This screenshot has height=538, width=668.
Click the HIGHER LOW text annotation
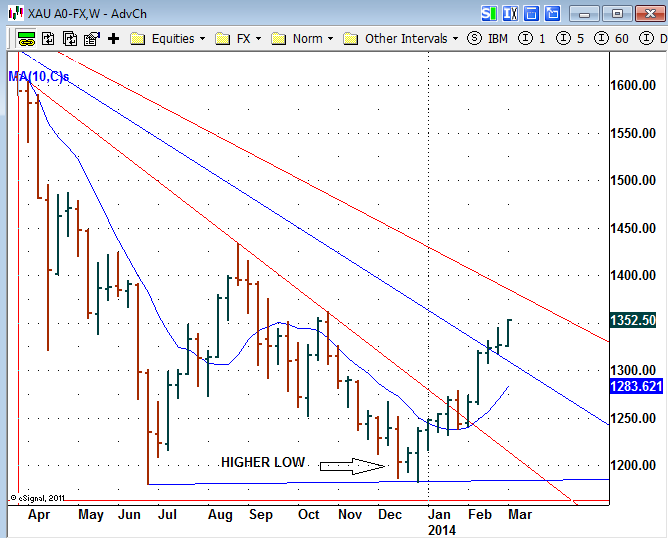[x=263, y=462]
